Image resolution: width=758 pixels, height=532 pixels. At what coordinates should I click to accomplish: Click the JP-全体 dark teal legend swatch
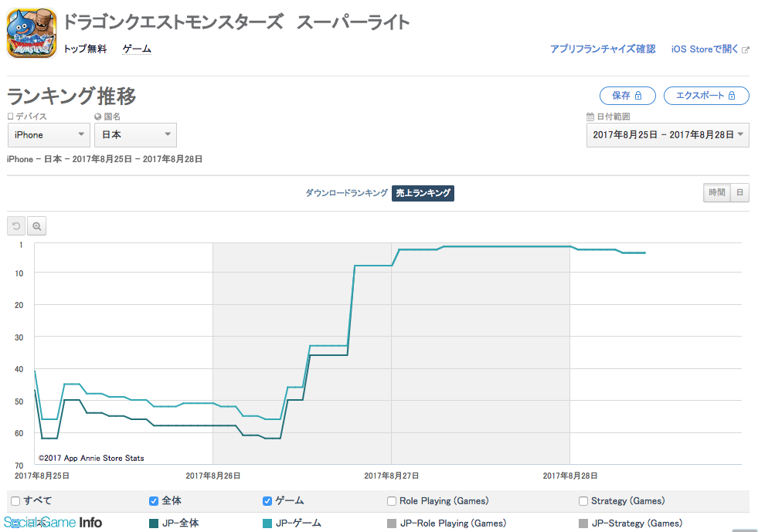pos(154,524)
